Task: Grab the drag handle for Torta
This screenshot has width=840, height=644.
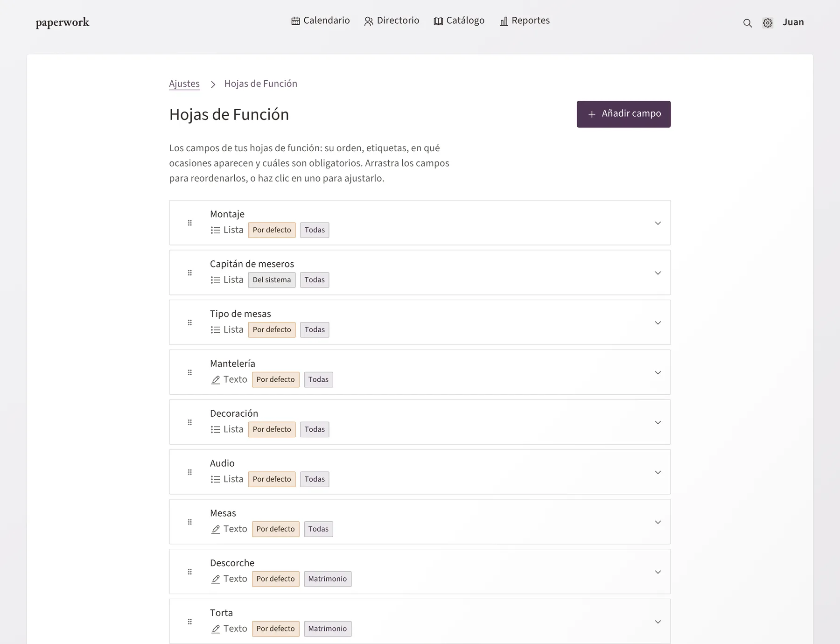Action: point(190,622)
